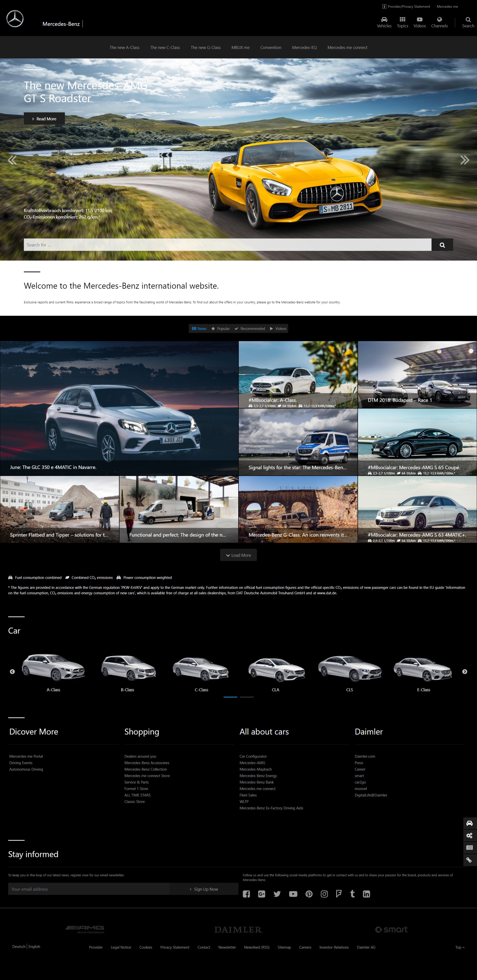Open the LinkedIn social icon

click(x=366, y=894)
